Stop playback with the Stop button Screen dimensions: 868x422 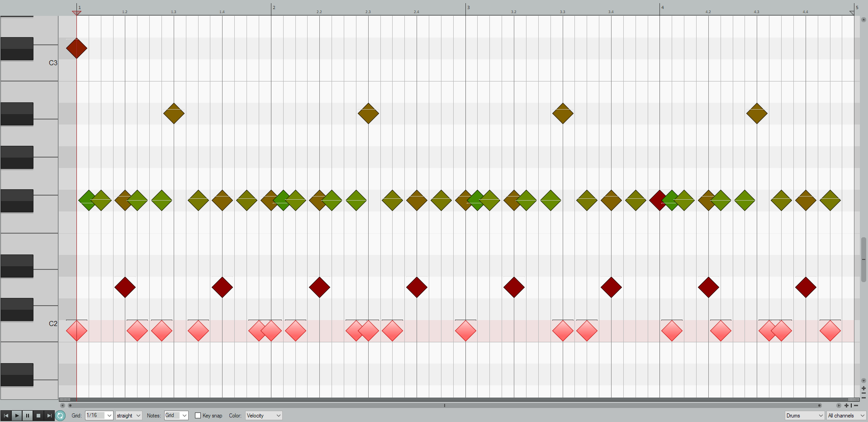coord(38,415)
